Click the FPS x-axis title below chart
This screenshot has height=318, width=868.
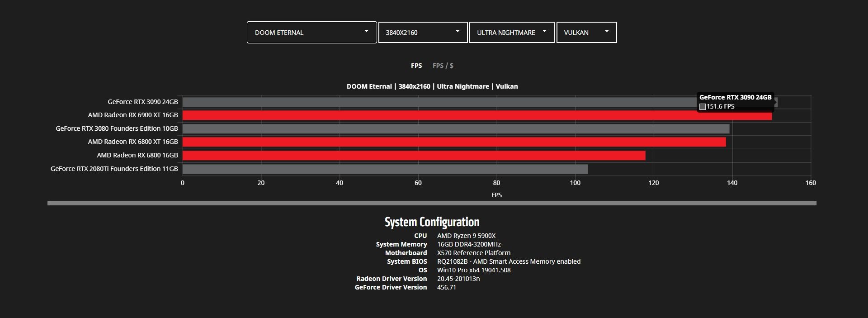tap(496, 195)
